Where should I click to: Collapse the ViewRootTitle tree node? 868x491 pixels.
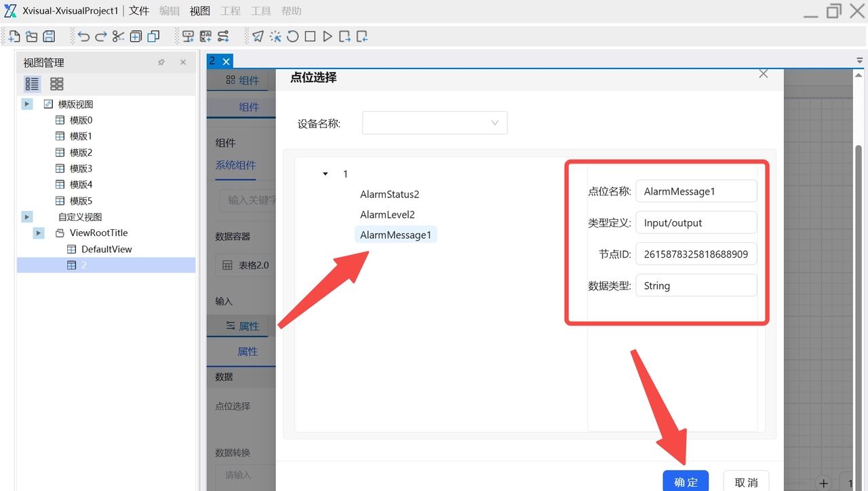click(x=39, y=233)
